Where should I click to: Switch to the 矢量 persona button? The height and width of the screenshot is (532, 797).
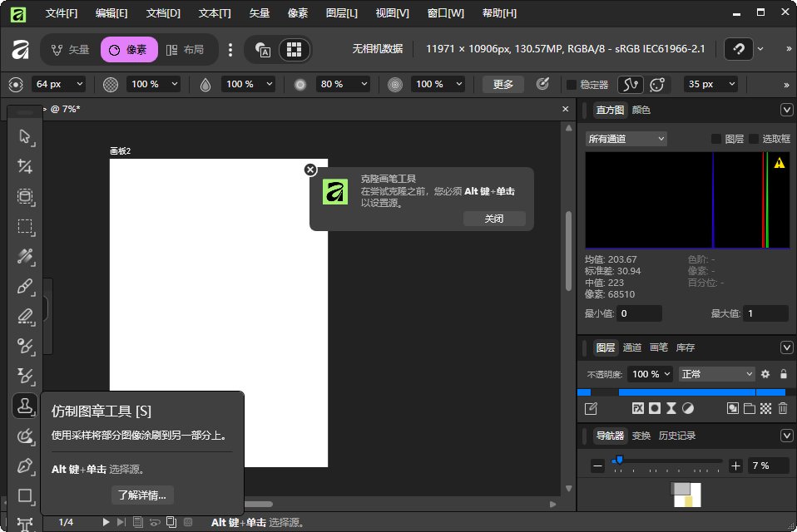click(71, 49)
